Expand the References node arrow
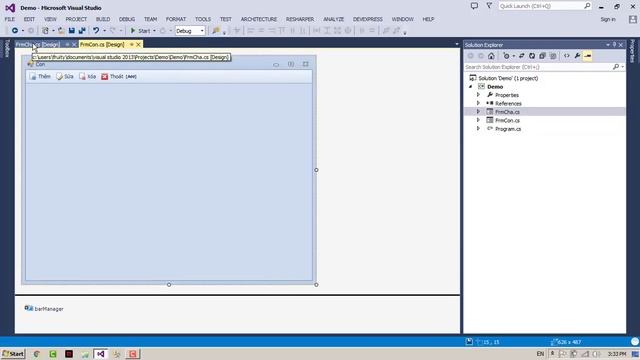640x360 pixels. tap(478, 103)
